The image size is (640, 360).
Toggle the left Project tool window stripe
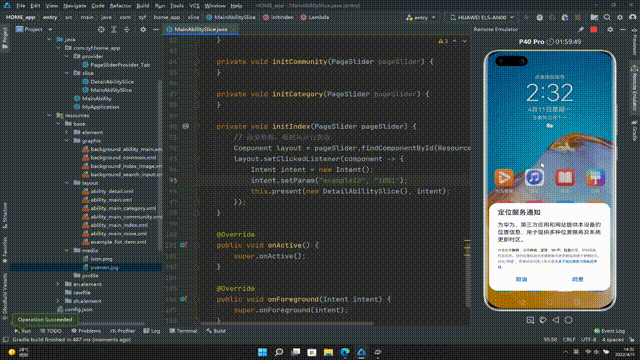tap(5, 38)
